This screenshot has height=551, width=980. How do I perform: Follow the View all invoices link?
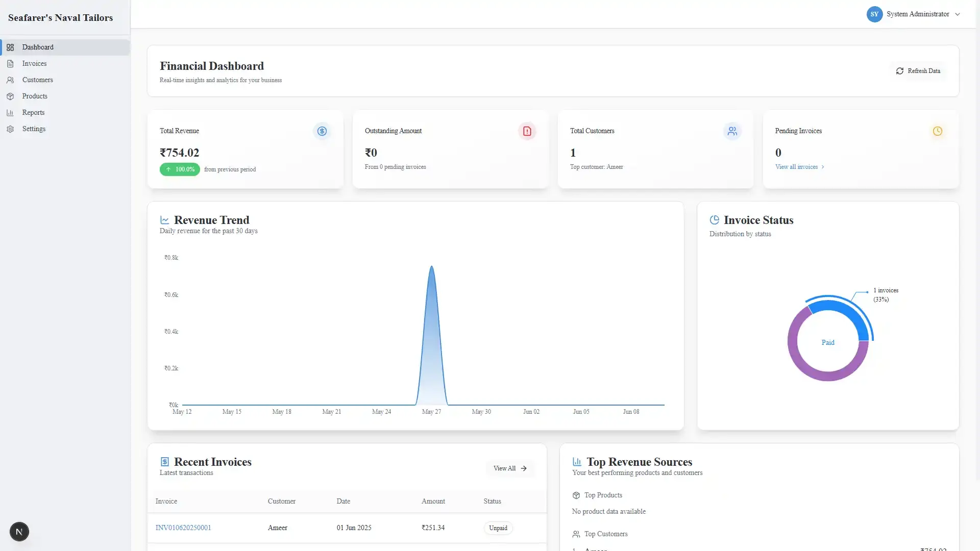tap(799, 167)
